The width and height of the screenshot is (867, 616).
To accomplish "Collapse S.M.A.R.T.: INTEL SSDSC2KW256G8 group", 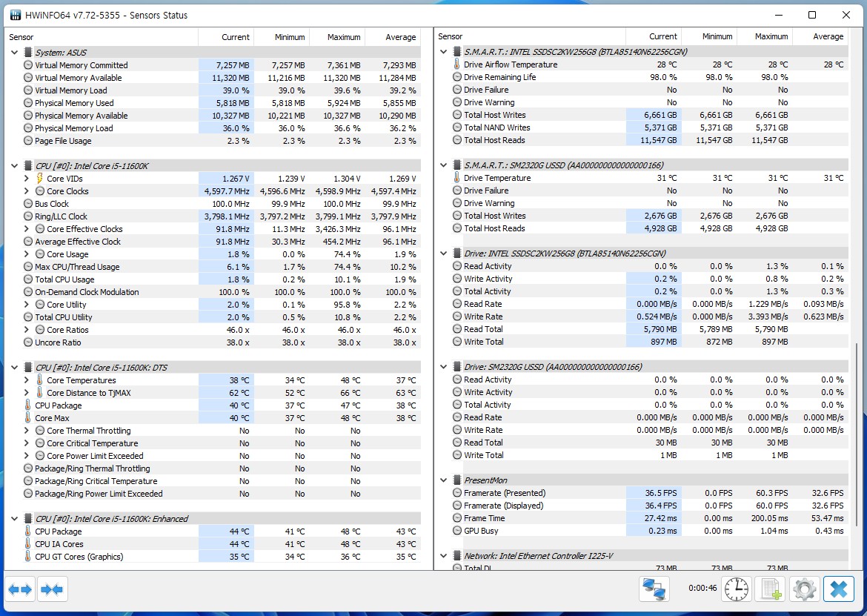I will [x=443, y=51].
